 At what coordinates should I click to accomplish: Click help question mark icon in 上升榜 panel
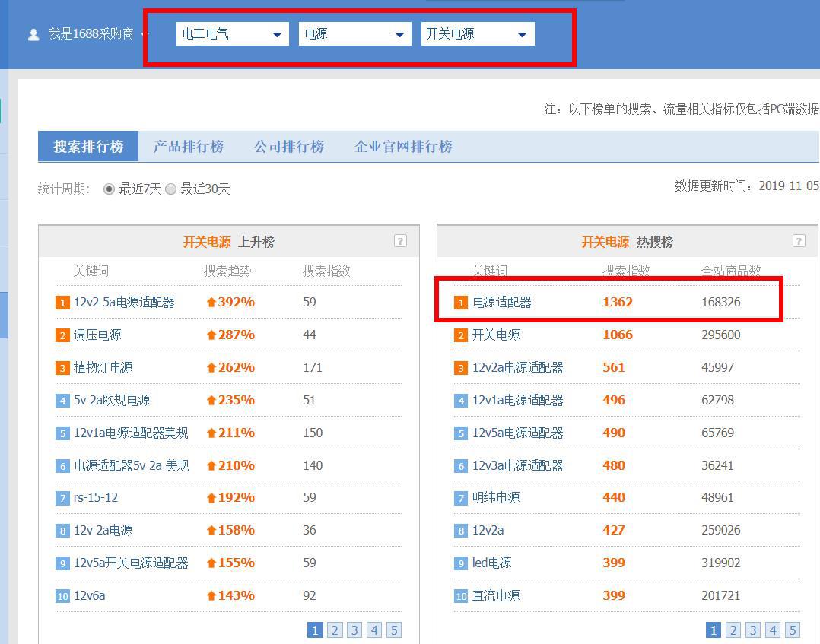400,241
